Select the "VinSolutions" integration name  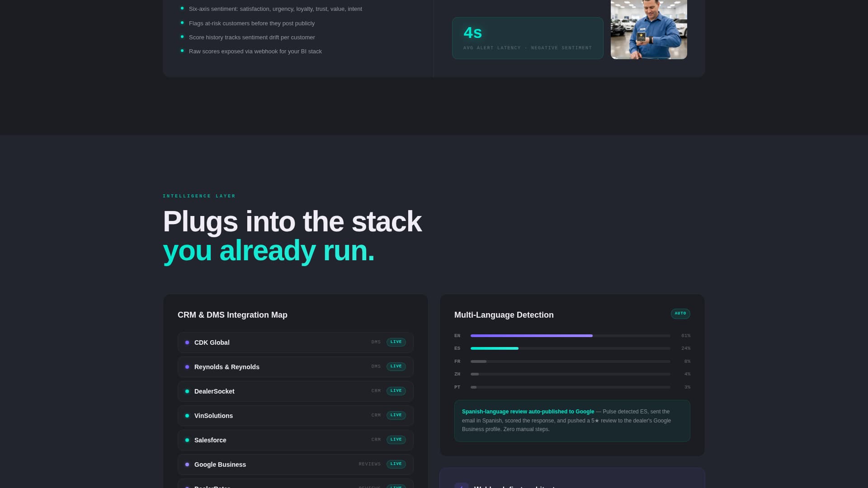point(213,416)
